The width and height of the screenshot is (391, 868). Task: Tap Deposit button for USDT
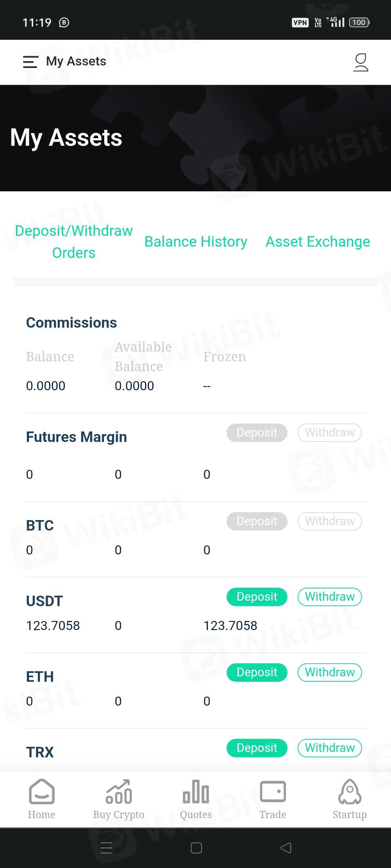click(257, 597)
